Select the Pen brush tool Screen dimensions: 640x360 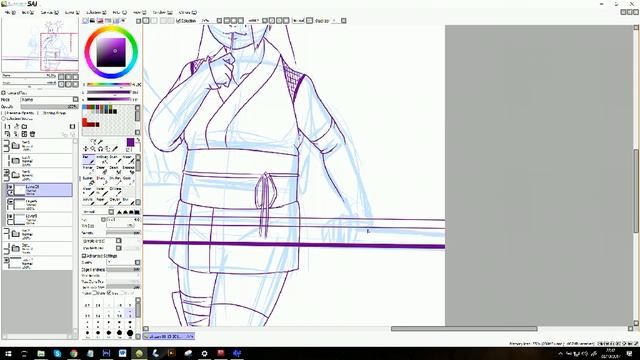(x=89, y=159)
